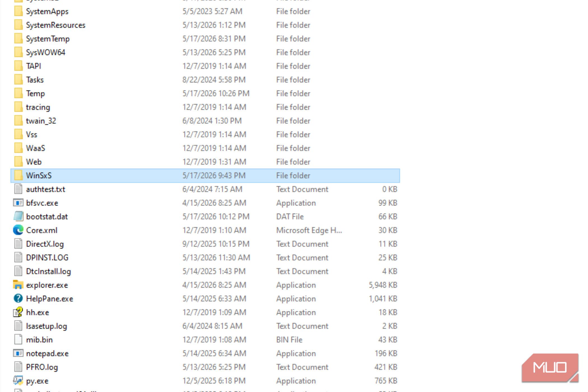
Task: Click the py.exe Python icon
Action: (18, 381)
